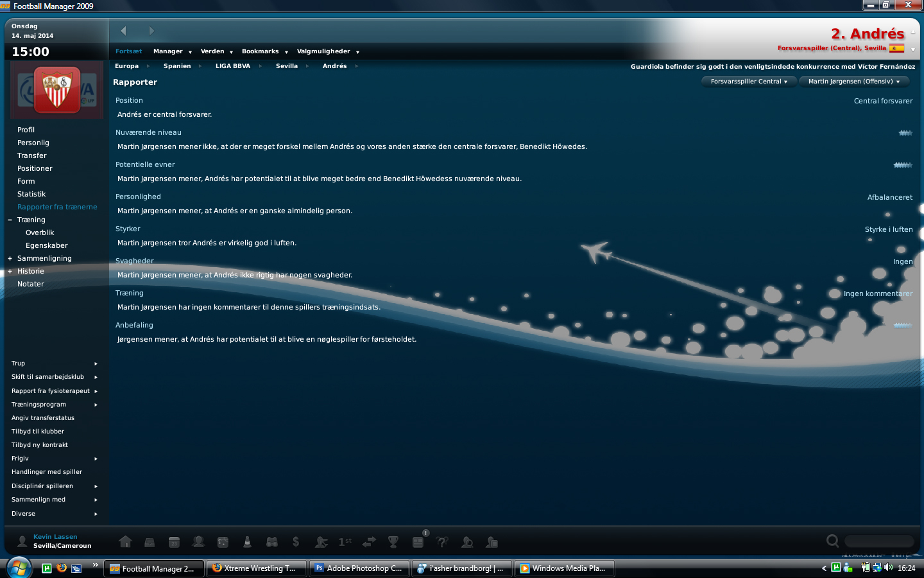The height and width of the screenshot is (578, 924).
Task: Click the Sevilla club crest
Action: pyautogui.click(x=56, y=90)
